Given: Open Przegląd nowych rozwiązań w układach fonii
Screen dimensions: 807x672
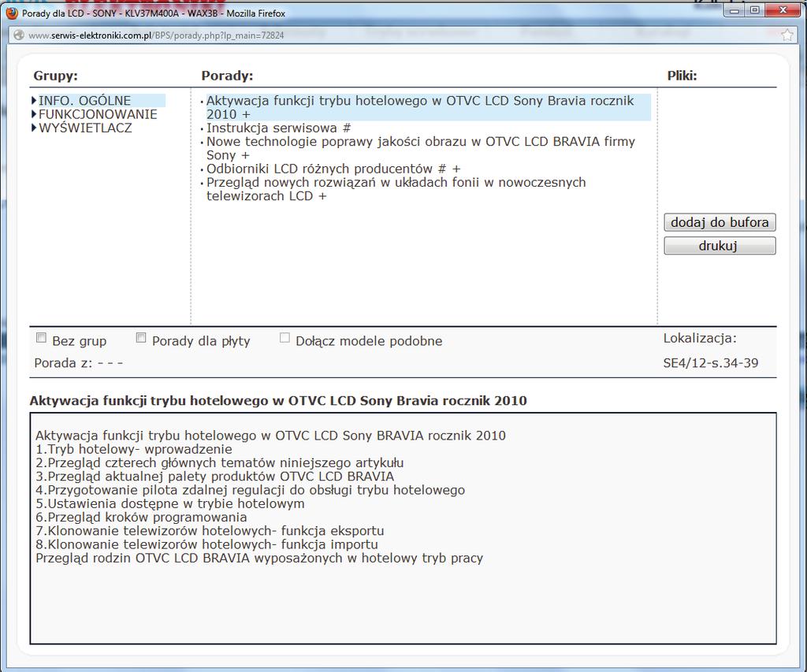Looking at the screenshot, I should click(x=396, y=189).
